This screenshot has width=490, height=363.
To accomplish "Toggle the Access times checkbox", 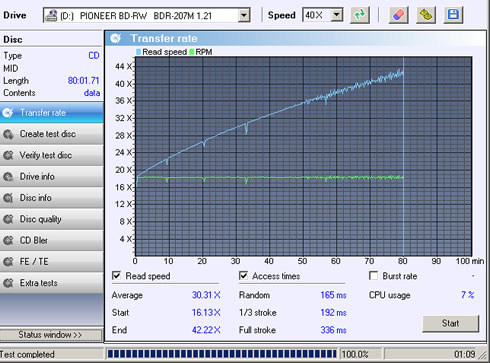I will tap(243, 276).
